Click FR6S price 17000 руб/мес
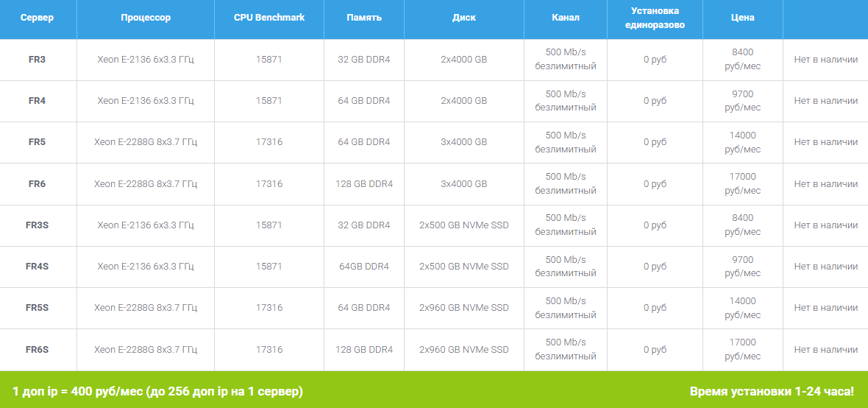Image resolution: width=868 pixels, height=408 pixels. (742, 350)
